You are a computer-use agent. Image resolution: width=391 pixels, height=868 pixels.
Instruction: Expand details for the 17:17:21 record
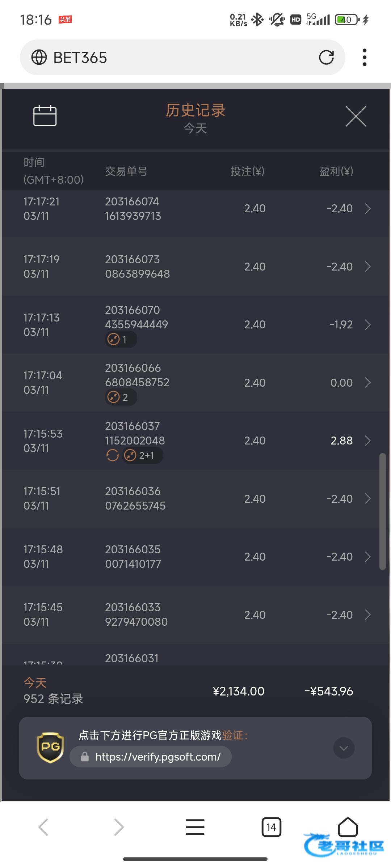tap(367, 209)
